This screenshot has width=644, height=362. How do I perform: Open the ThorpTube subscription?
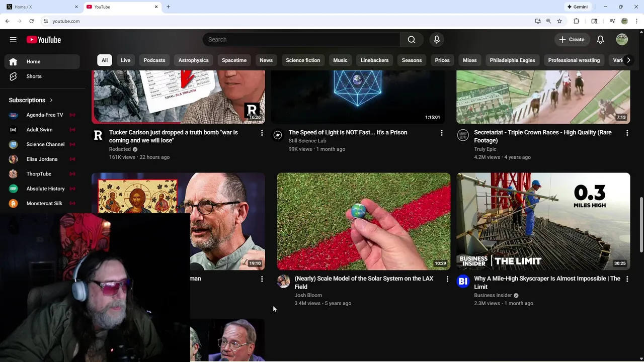42,174
